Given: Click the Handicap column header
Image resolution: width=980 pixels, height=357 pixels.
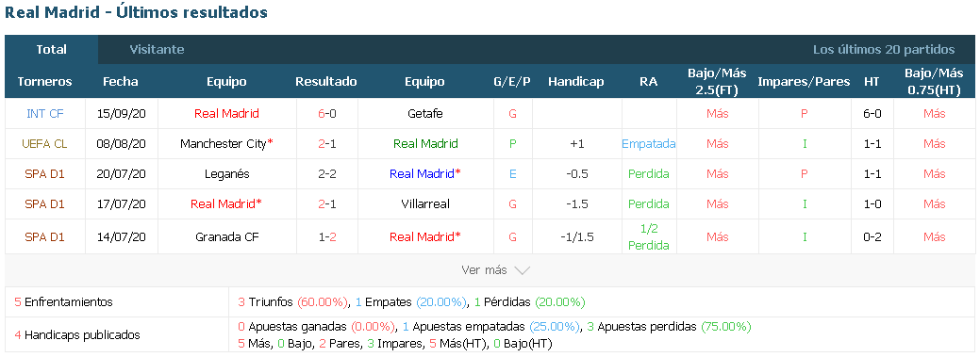Looking at the screenshot, I should coord(576,81).
